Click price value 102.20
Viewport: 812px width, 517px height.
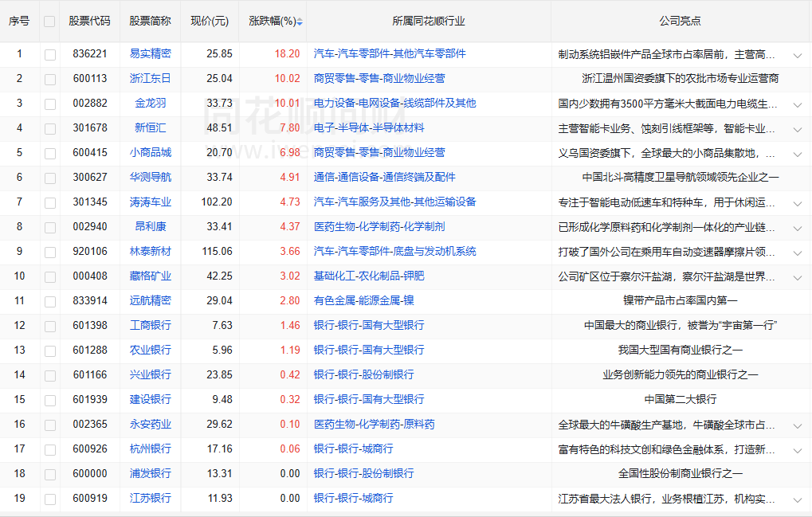(217, 202)
